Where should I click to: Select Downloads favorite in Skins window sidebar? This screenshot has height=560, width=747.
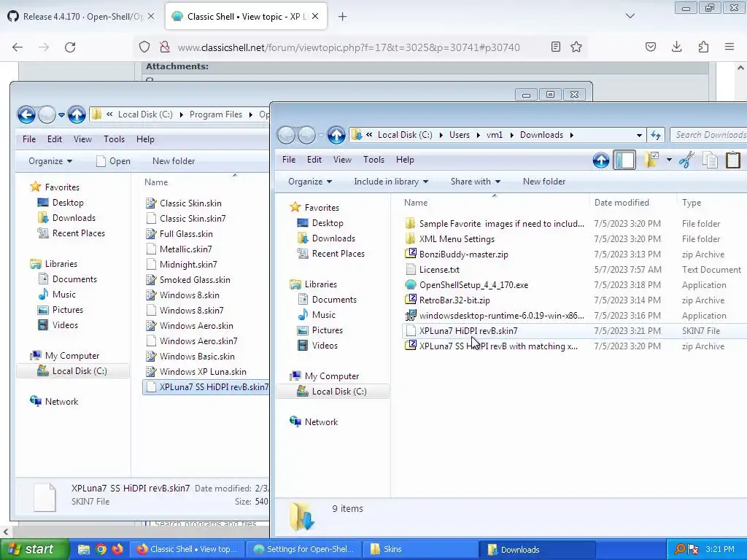(74, 217)
